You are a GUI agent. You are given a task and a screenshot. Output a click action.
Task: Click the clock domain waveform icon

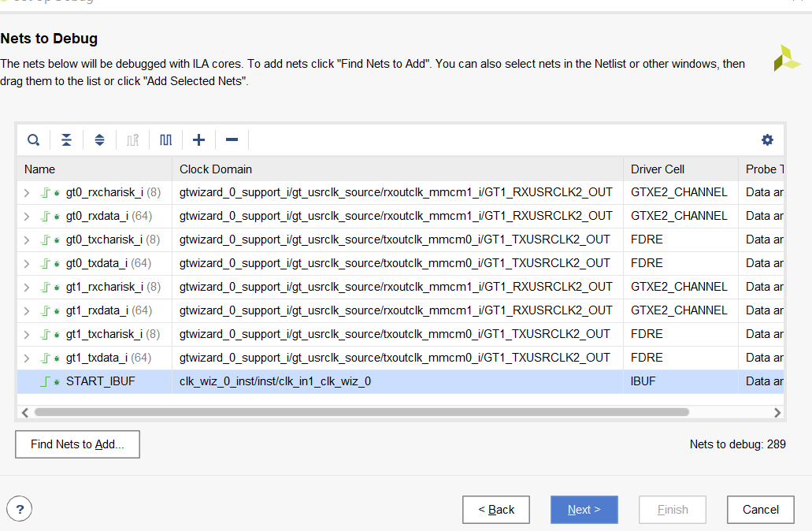165,140
